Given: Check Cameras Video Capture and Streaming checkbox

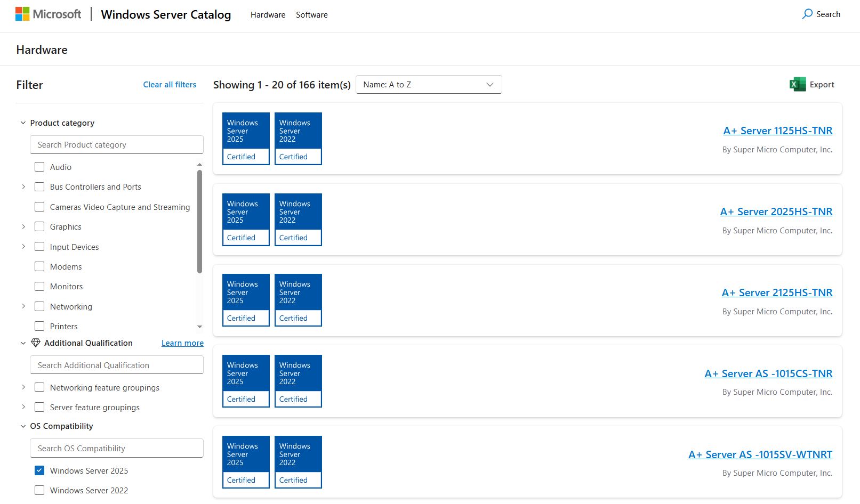Looking at the screenshot, I should [39, 207].
